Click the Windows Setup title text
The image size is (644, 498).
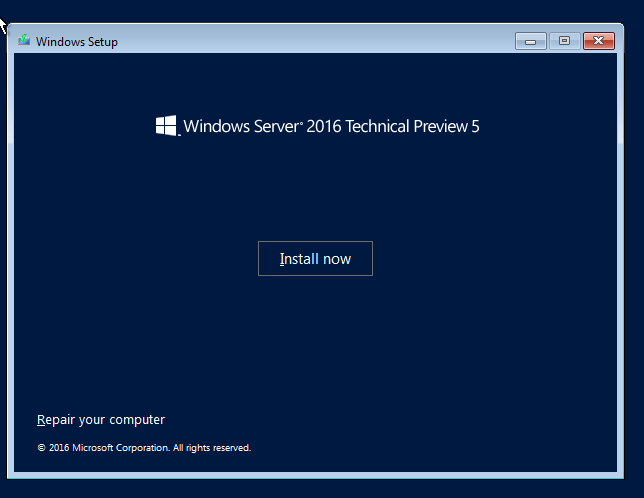76,41
